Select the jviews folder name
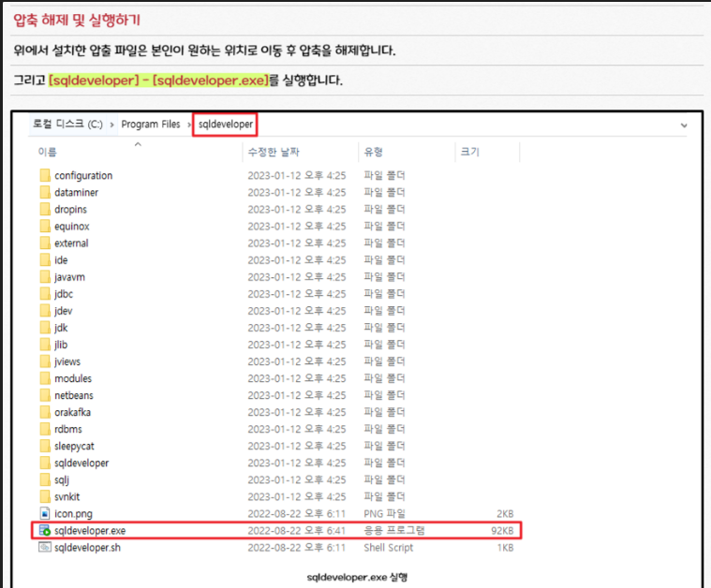Screen dimensions: 711x588 (67, 361)
